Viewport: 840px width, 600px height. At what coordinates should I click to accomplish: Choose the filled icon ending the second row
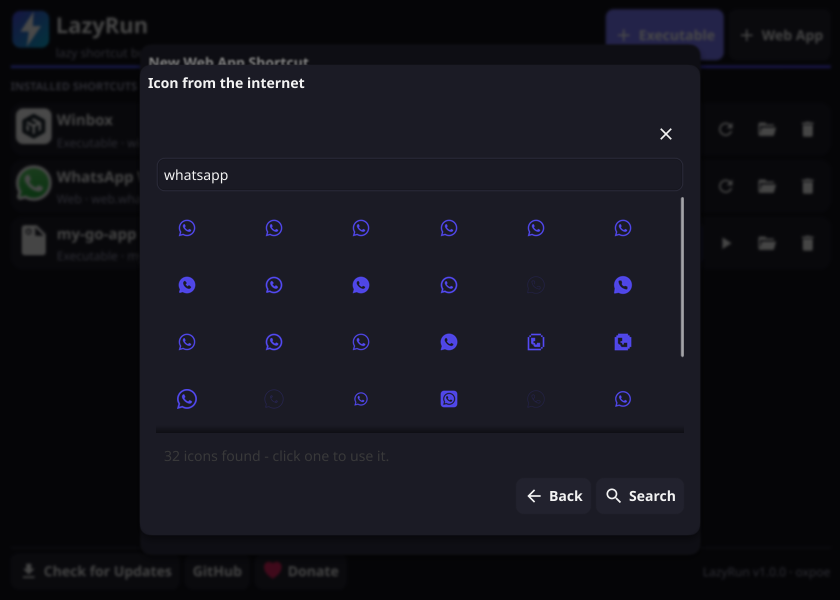[623, 285]
